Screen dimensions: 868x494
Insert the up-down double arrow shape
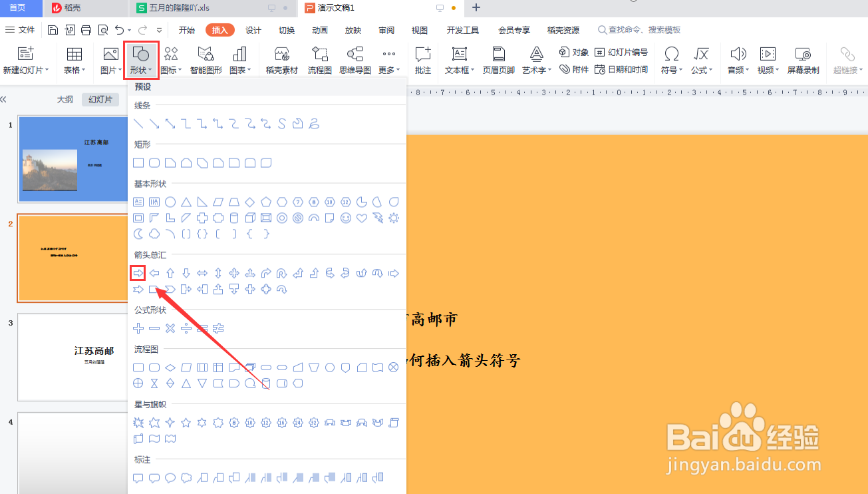tap(218, 273)
